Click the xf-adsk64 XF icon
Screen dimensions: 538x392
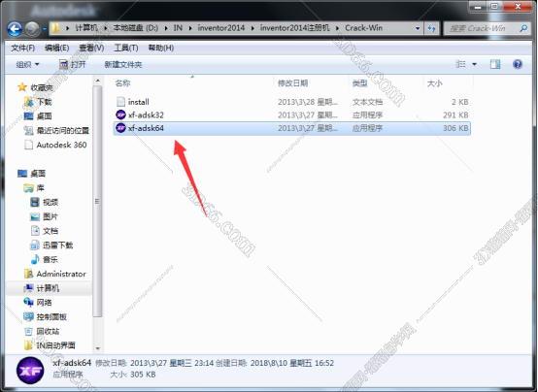[120, 128]
